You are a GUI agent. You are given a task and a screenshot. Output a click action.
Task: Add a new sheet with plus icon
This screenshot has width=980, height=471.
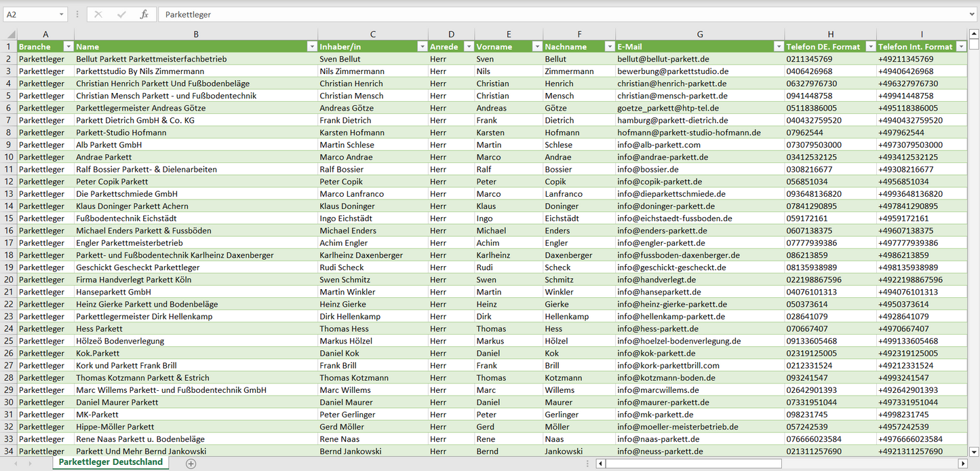[x=191, y=464]
